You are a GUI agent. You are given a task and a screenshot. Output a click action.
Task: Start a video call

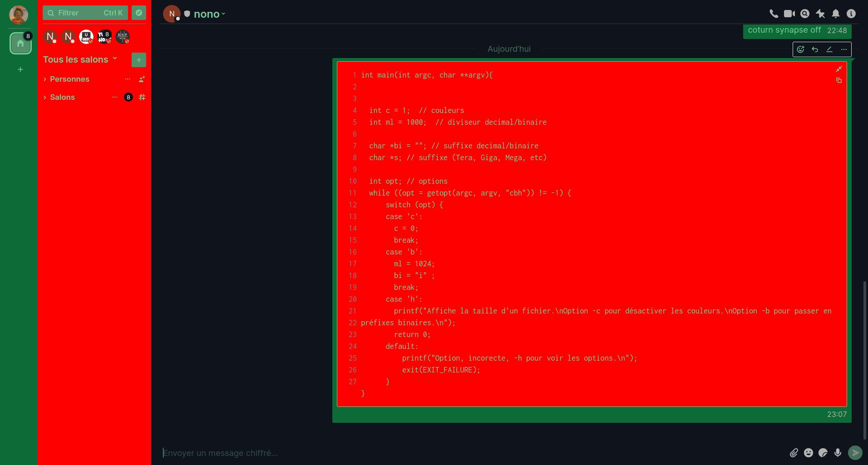(790, 14)
